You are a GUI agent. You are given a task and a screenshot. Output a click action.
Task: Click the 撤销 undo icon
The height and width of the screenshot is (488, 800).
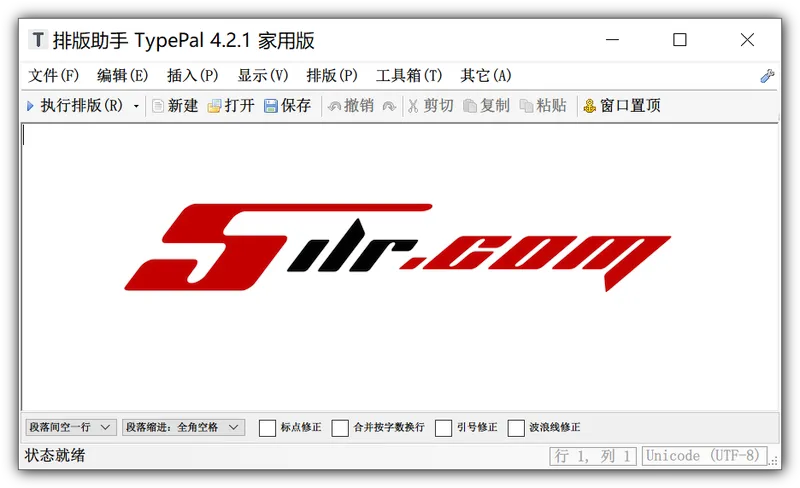coord(334,106)
